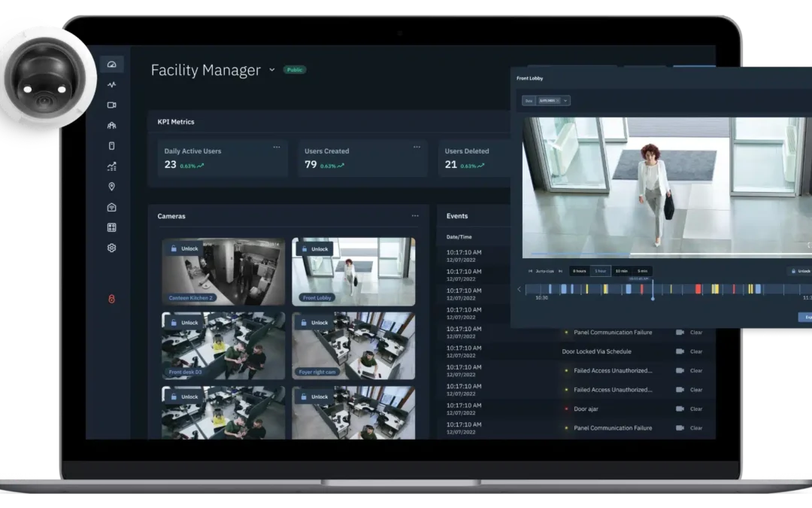Click the Daily Active Users value 23
Viewport: 812px width, 508px height.
[171, 165]
